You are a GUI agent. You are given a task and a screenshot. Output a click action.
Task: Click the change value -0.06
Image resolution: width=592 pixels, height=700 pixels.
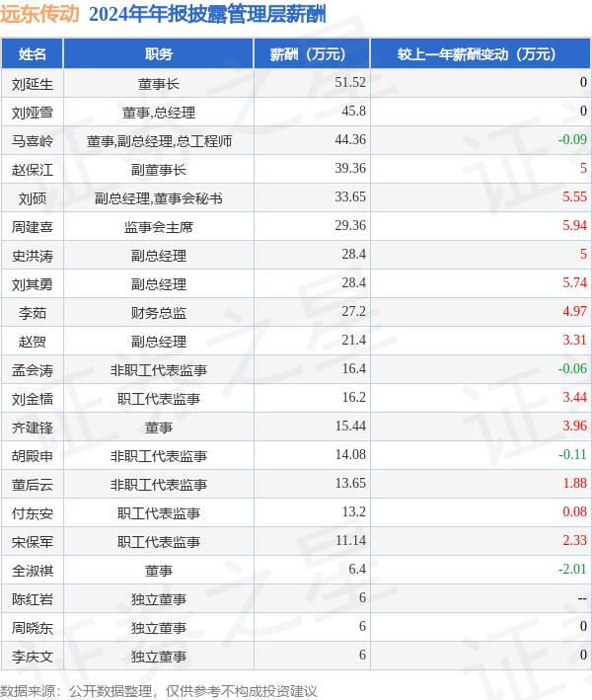point(572,368)
